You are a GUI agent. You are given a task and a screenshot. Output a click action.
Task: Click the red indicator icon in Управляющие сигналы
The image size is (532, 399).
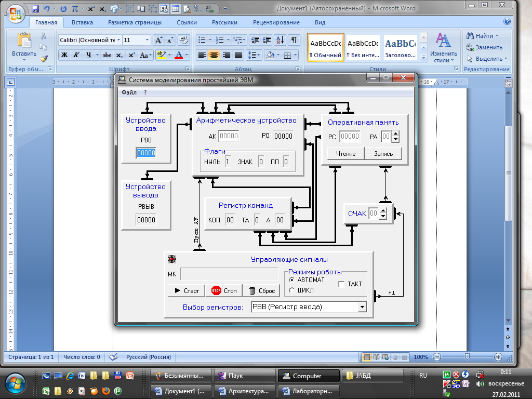click(x=172, y=259)
